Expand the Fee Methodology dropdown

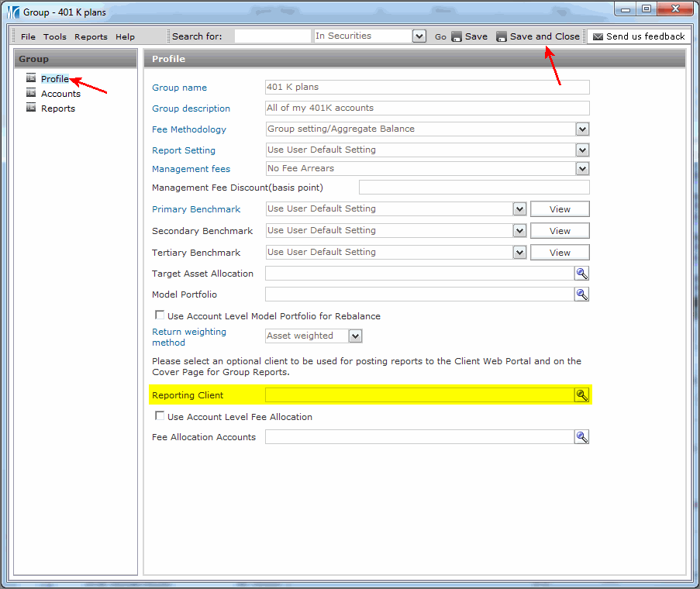(x=582, y=129)
